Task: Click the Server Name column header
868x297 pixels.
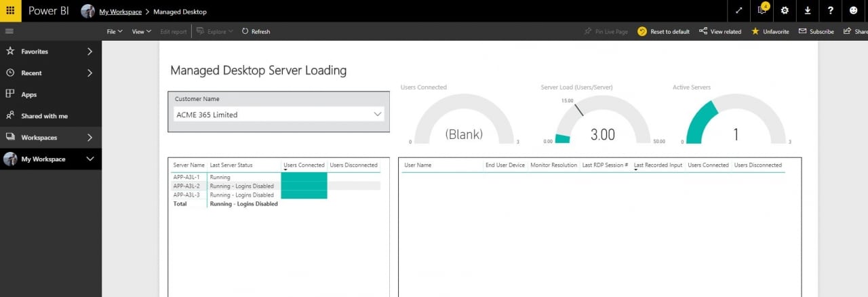Action: click(x=189, y=165)
